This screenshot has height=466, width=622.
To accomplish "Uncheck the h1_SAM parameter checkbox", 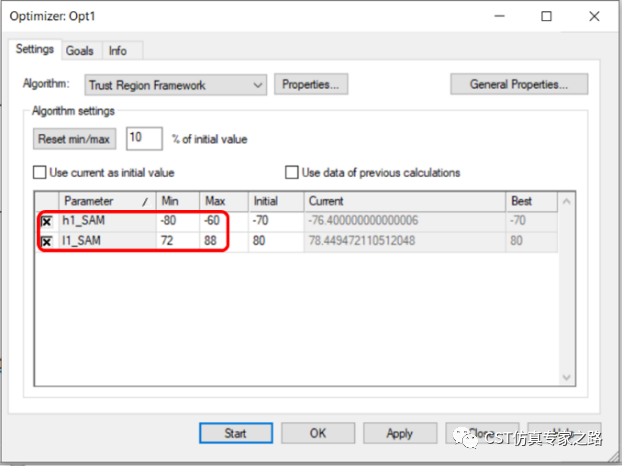I will click(47, 221).
